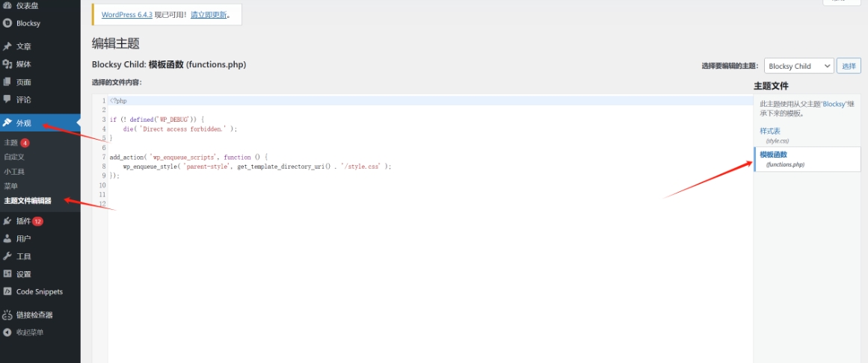868x363 pixels.
Task: Open the WordPress 6.4.3 link
Action: (x=127, y=15)
